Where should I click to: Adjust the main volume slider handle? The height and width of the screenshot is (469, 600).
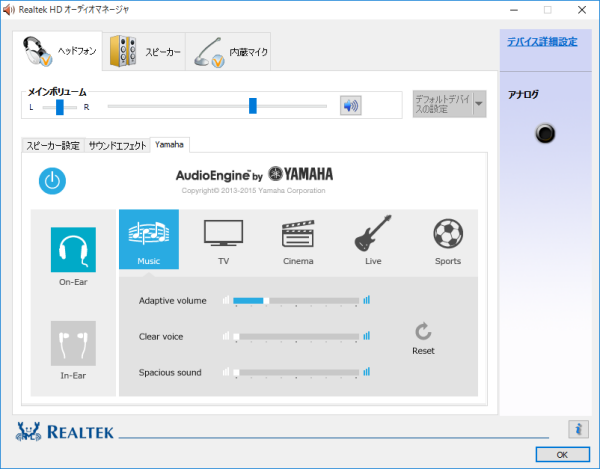pos(253,106)
